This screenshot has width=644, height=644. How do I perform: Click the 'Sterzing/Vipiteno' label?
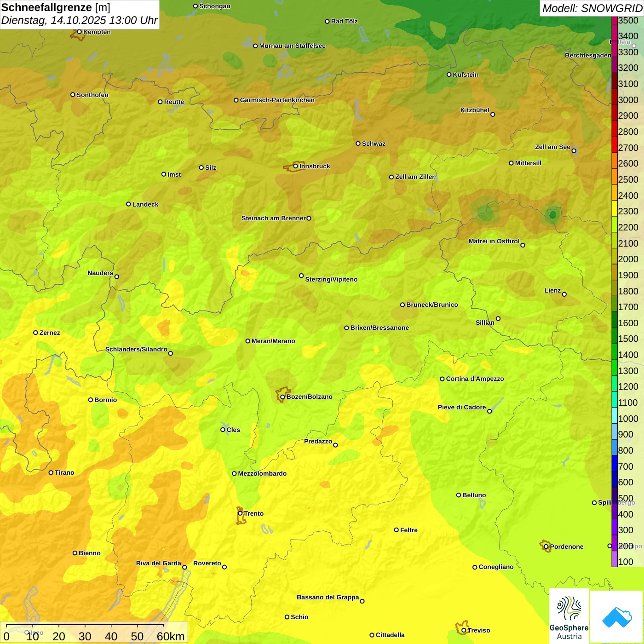click(331, 279)
